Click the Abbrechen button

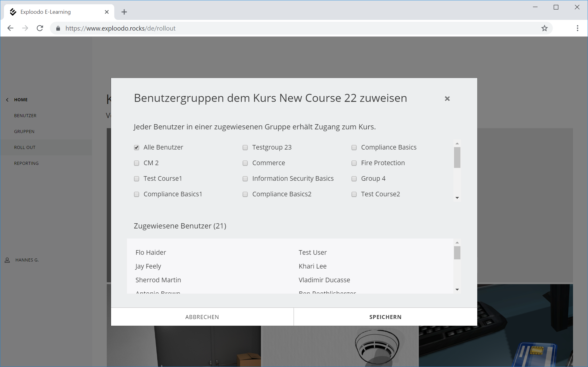202,317
